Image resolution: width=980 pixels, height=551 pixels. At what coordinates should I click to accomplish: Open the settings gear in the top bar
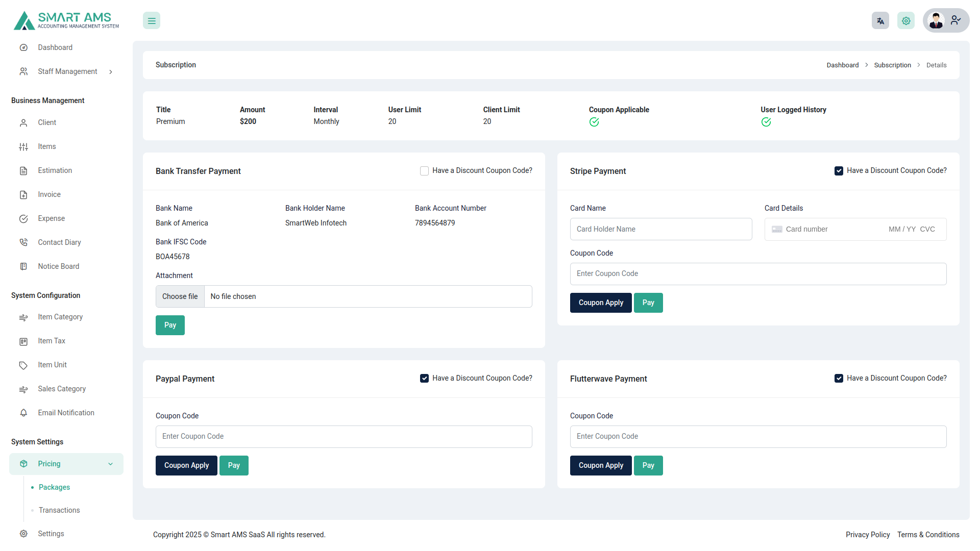coord(905,20)
